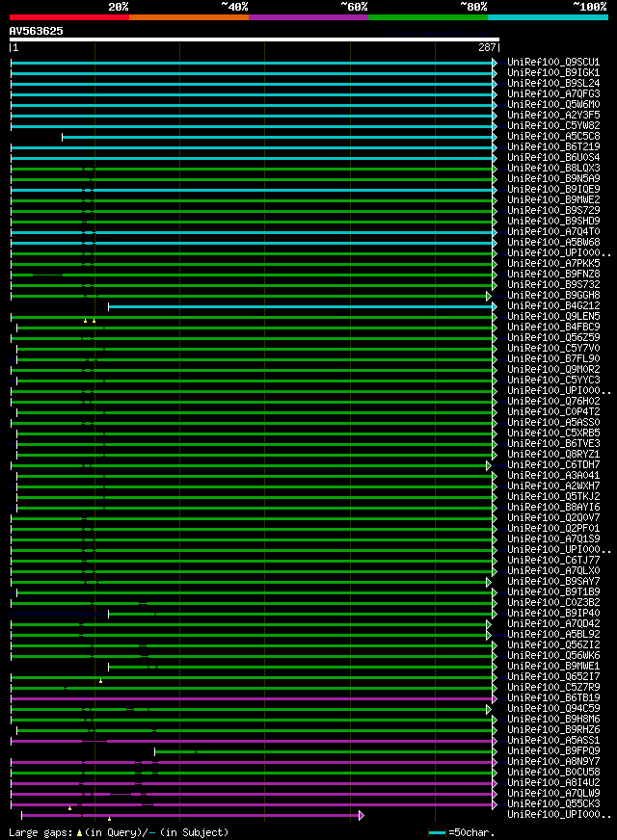617x840 pixels.
Task: Select the UniRef100_A5C5C8 label
Action: coord(553,137)
